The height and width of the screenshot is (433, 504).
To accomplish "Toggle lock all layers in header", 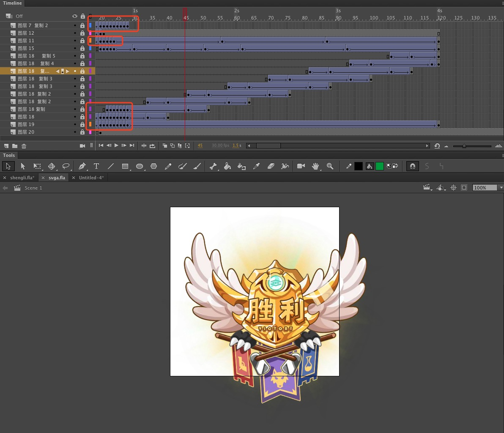I will click(x=82, y=16).
